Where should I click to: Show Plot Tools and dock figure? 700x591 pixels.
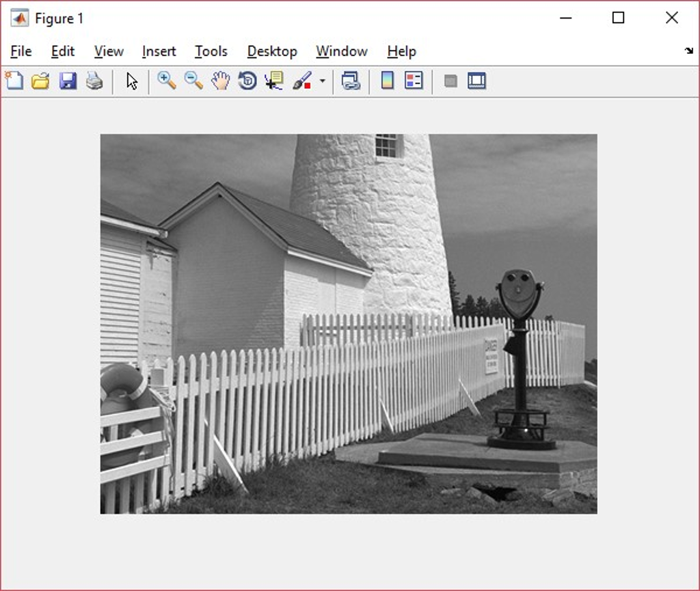pyautogui.click(x=476, y=81)
